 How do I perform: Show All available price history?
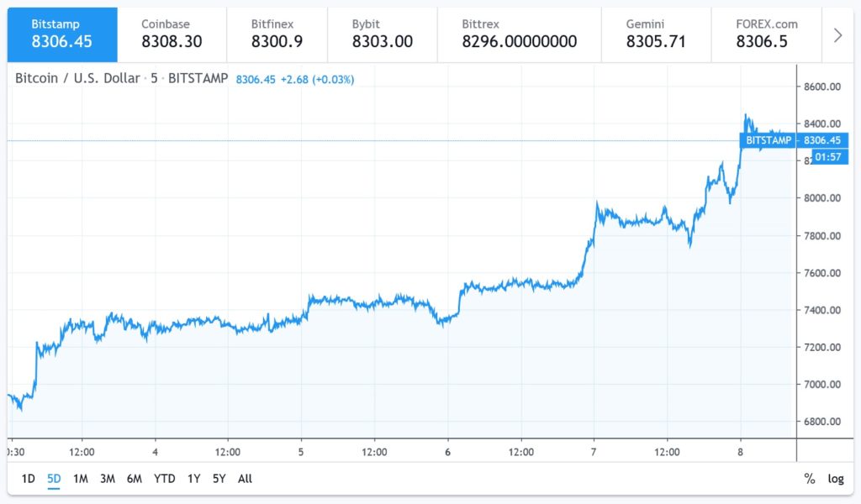(245, 479)
